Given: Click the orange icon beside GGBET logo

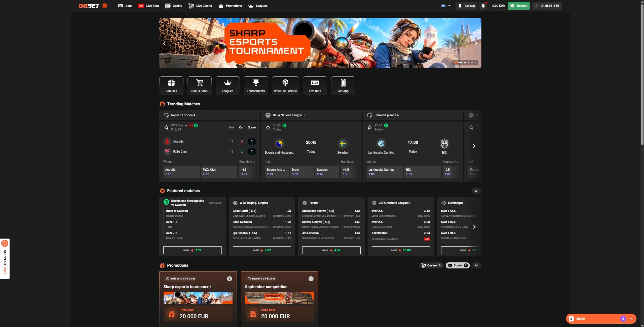Looking at the screenshot, I should pyautogui.click(x=105, y=6).
